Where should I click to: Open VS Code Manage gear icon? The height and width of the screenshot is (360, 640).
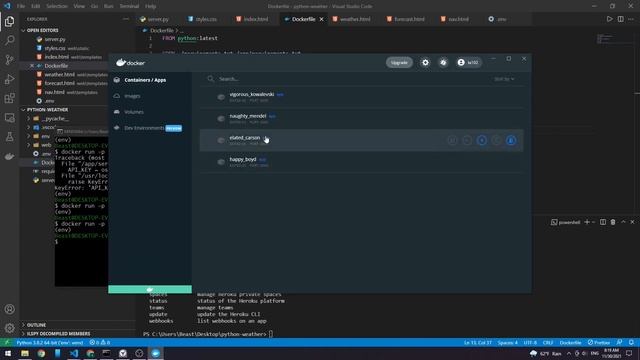click(x=9, y=328)
